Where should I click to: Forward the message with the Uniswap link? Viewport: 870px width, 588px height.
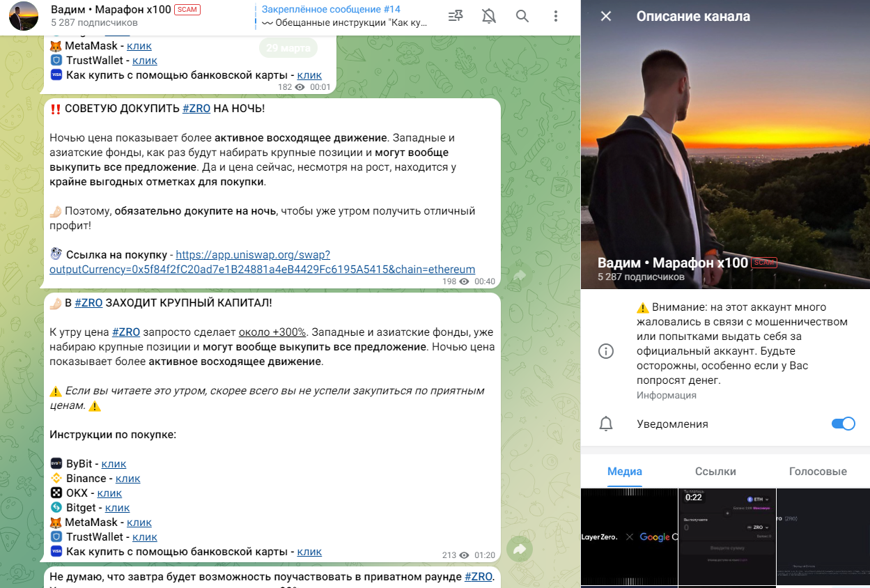[x=519, y=276]
